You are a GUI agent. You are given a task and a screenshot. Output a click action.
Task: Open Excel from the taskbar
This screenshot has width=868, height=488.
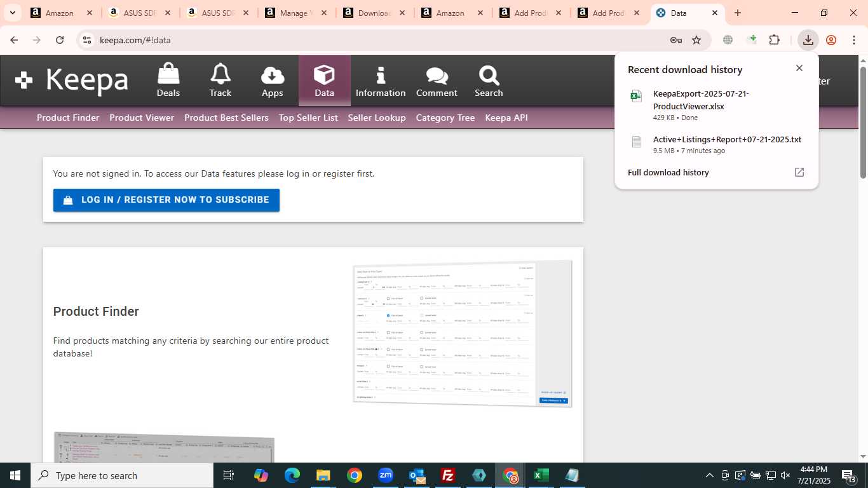[x=541, y=475]
